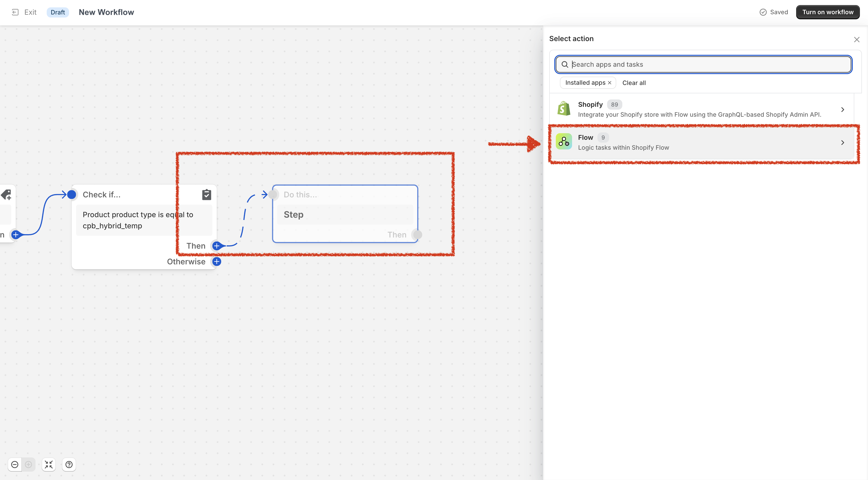The height and width of the screenshot is (480, 868).
Task: Click Logic tasks within Shopify Flow text
Action: click(623, 148)
